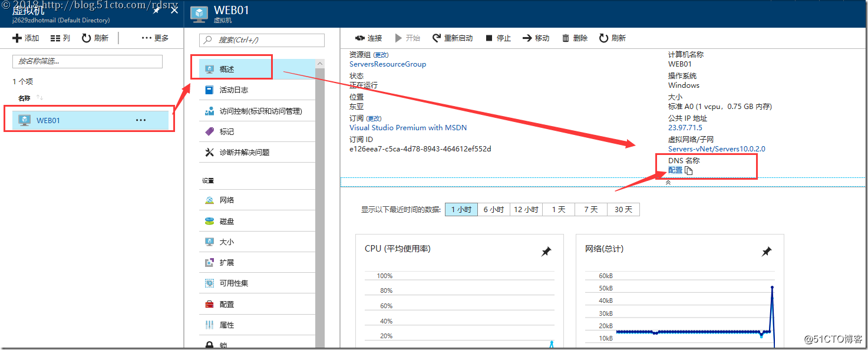Click the Add (添加) plus icon
This screenshot has width=868, height=350.
[x=17, y=38]
